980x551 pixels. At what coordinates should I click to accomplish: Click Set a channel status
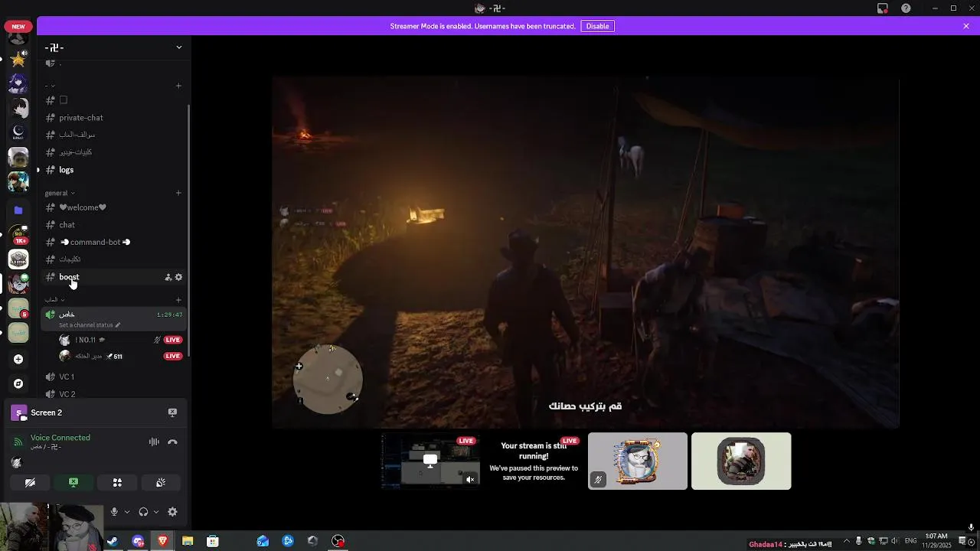coord(89,325)
